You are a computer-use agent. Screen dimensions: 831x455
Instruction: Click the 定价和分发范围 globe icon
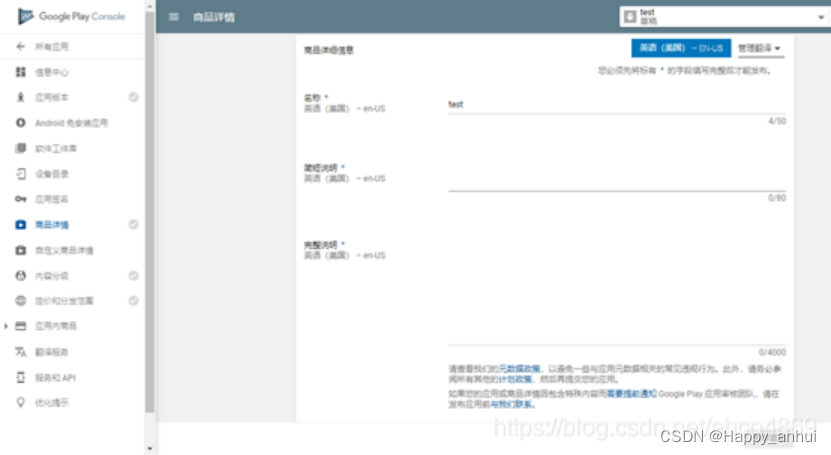click(x=21, y=301)
